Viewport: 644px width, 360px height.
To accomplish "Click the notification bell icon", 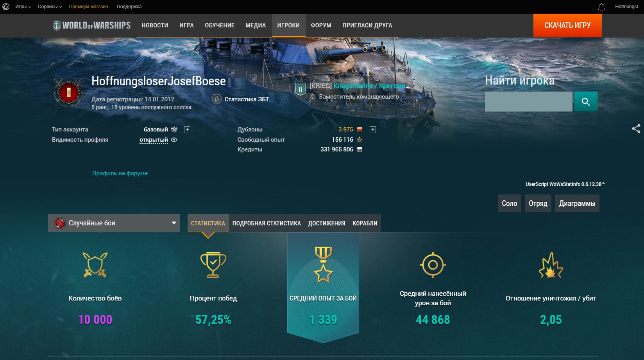I will 601,7.
